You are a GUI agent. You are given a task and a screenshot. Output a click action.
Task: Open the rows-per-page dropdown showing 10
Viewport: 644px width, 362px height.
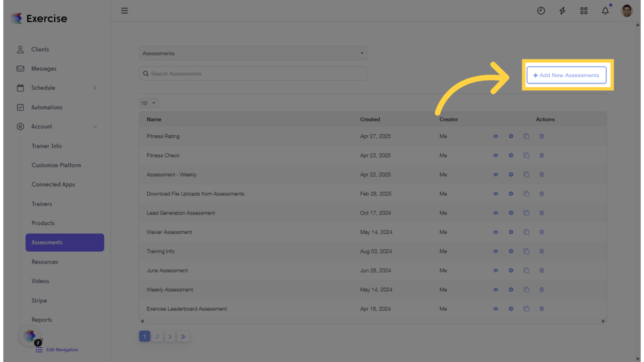[149, 103]
